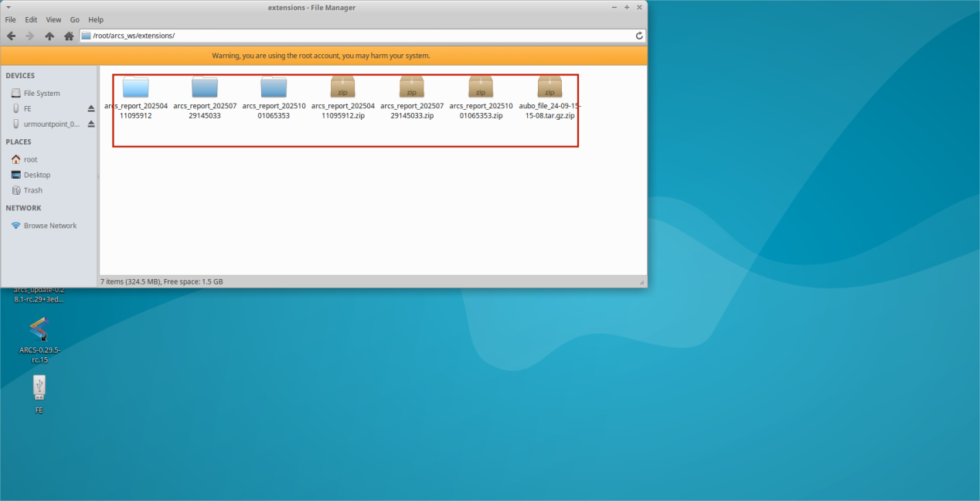980x501 pixels.
Task: Select the arcs_report_20250729145033 folder icon
Action: tap(205, 86)
